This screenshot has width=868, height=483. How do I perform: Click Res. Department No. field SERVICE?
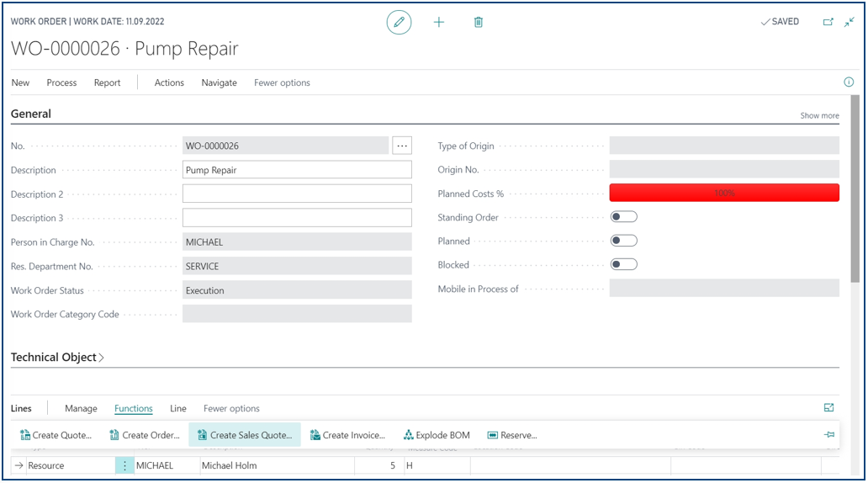click(x=297, y=266)
